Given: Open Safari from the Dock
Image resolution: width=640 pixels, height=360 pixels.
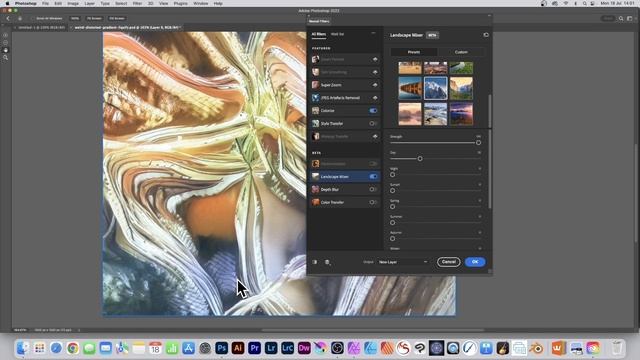Looking at the screenshot, I should tap(56, 348).
